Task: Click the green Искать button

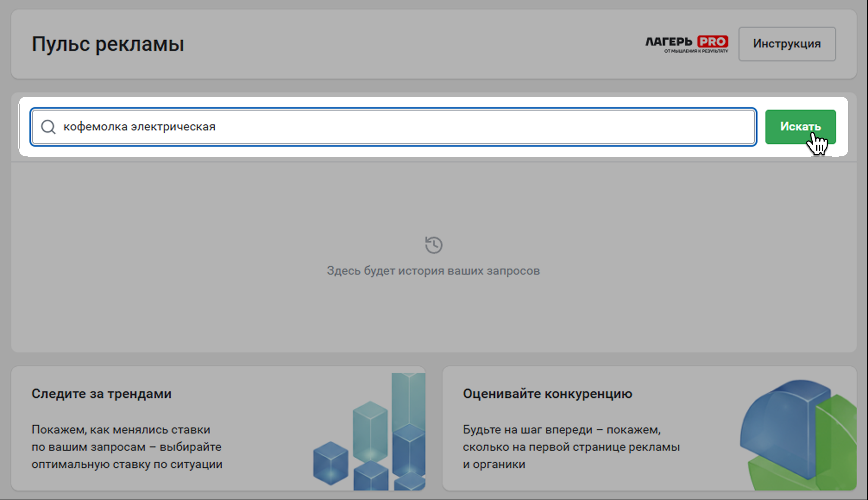Action: (x=800, y=127)
